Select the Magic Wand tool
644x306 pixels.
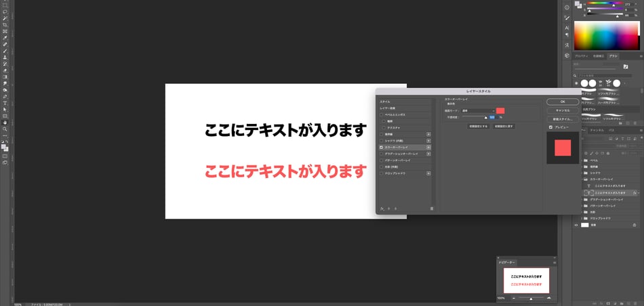point(5,18)
